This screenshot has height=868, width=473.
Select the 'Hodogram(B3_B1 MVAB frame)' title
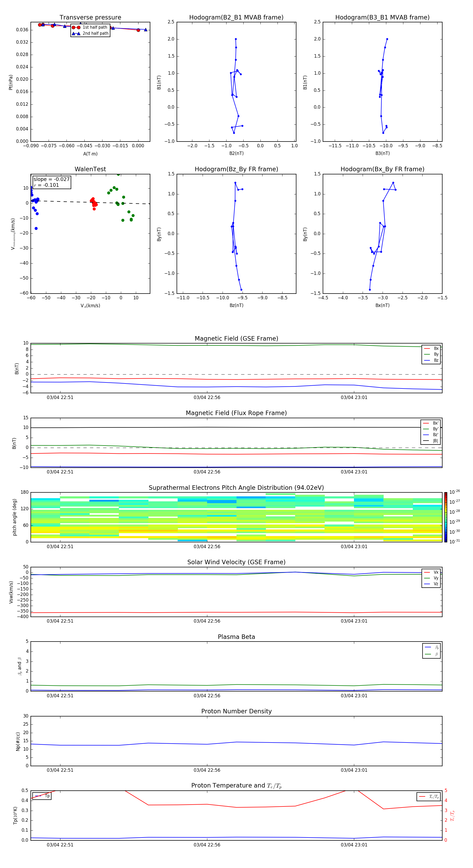pyautogui.click(x=382, y=17)
